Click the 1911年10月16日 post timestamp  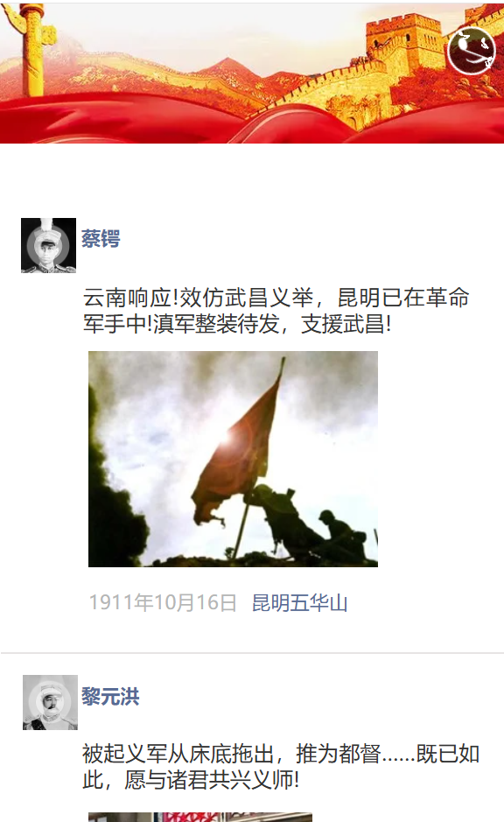click(163, 603)
